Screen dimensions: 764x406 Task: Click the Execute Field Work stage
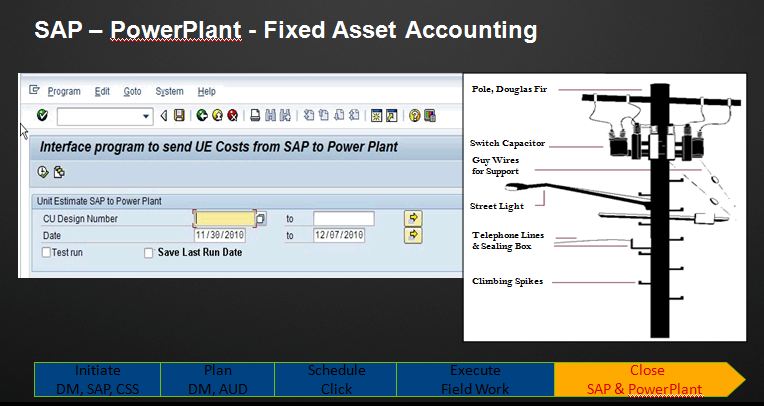(476, 379)
